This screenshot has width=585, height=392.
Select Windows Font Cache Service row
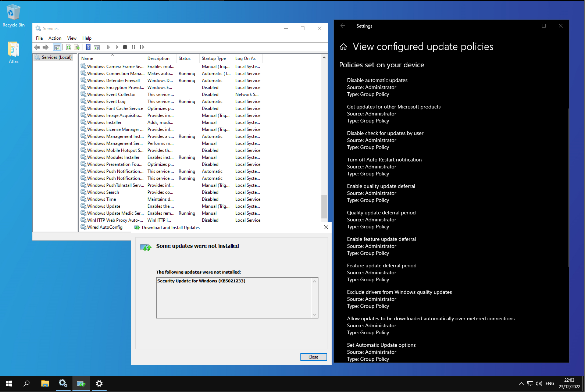point(171,108)
